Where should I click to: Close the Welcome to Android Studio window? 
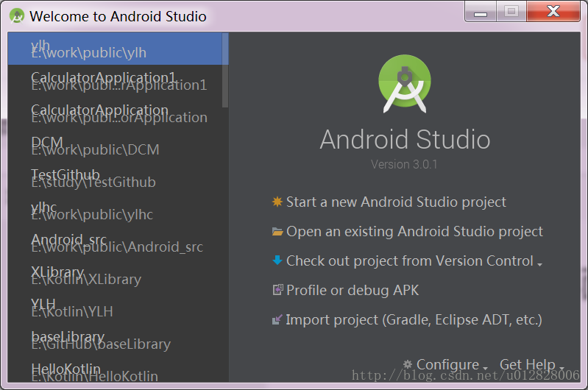pos(553,12)
